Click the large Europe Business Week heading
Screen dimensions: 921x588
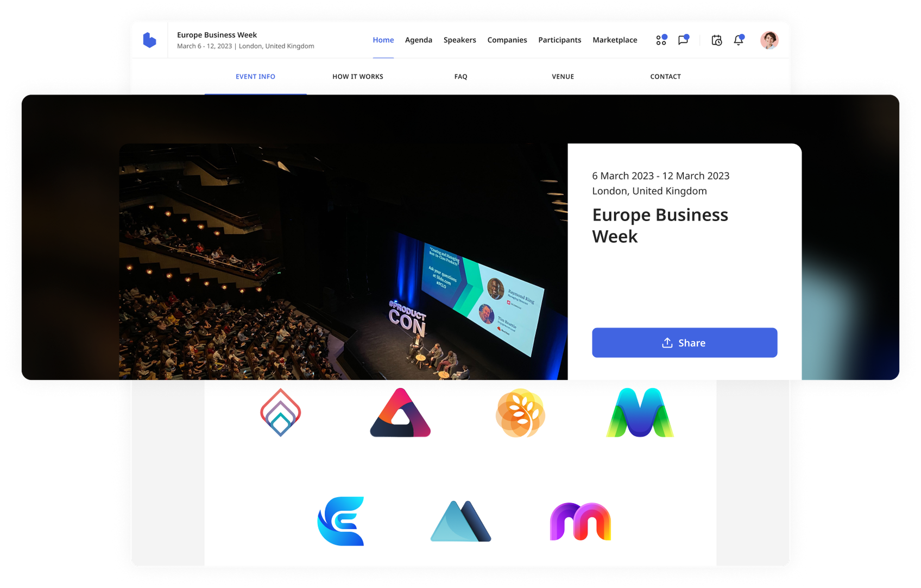(x=660, y=225)
